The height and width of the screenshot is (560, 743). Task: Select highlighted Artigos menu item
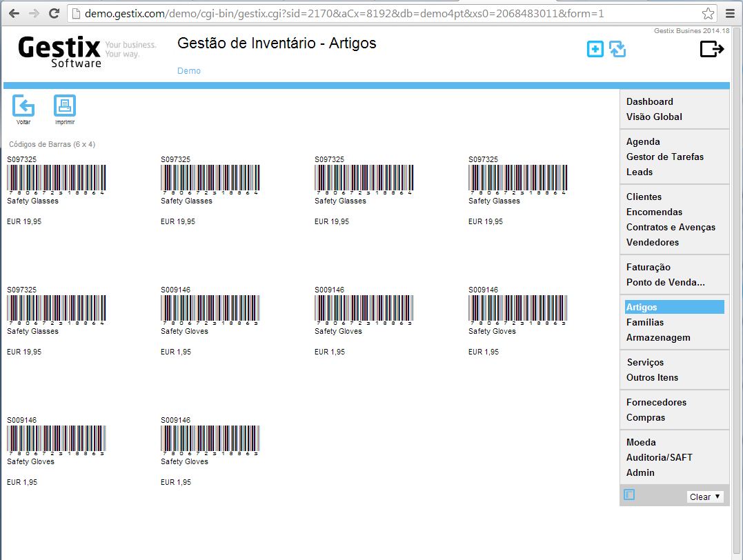click(x=674, y=306)
